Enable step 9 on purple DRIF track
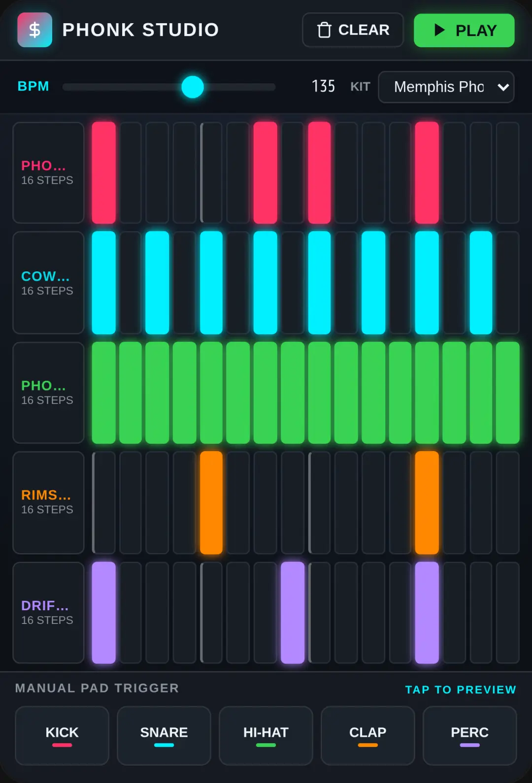 click(319, 613)
